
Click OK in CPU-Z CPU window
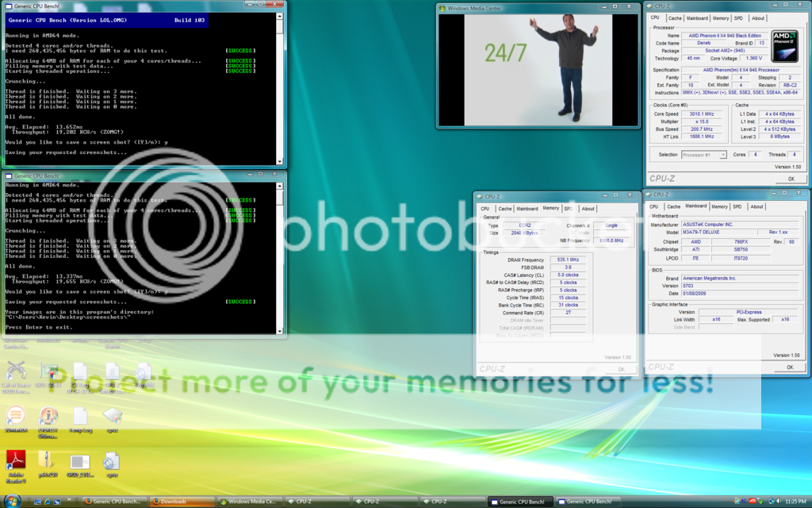(791, 179)
